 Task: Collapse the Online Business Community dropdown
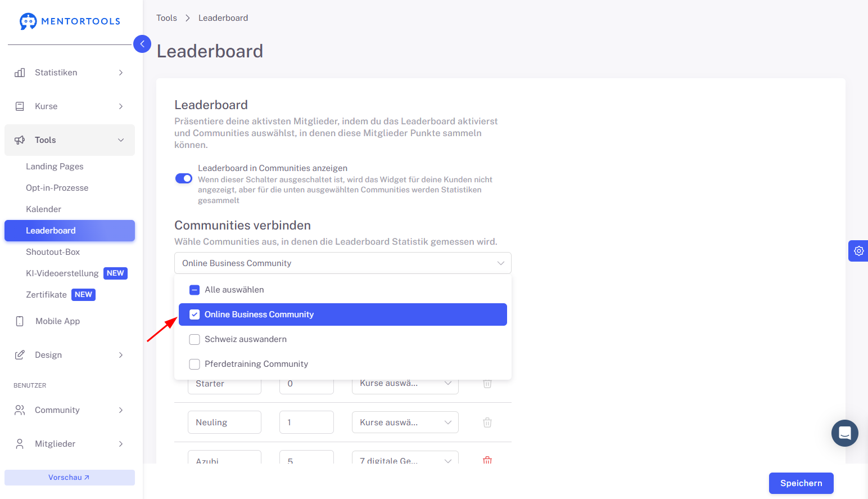click(x=343, y=263)
